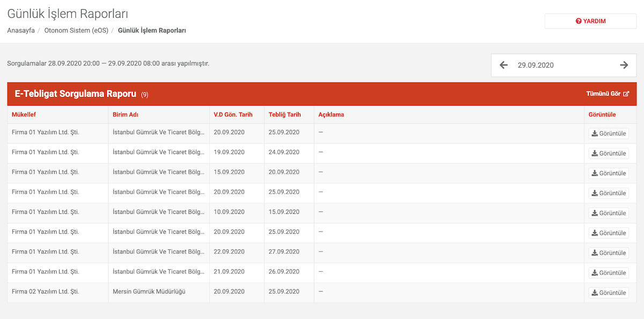Screen dimensions: 644x319
Task: Sort by Birim Adı column header
Action: [x=126, y=115]
